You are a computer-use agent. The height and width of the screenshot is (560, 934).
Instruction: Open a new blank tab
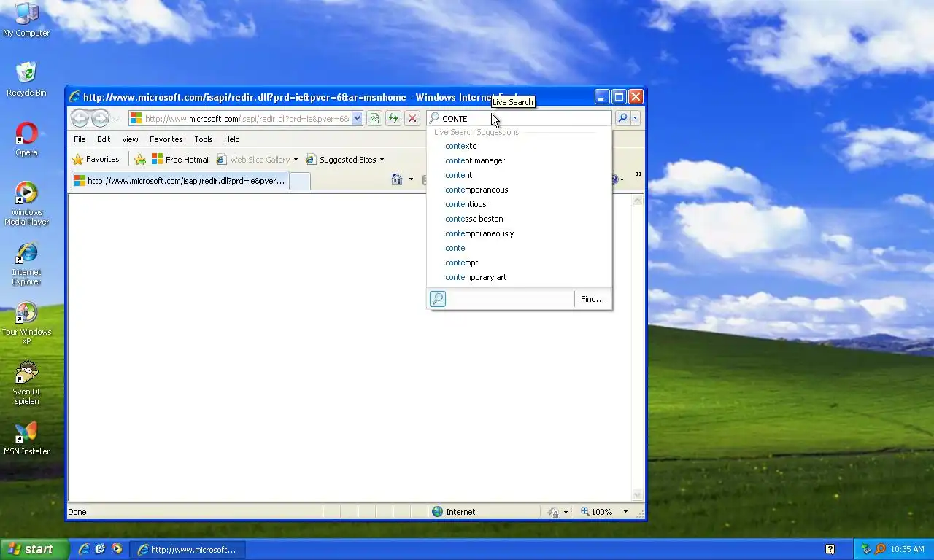tap(300, 181)
